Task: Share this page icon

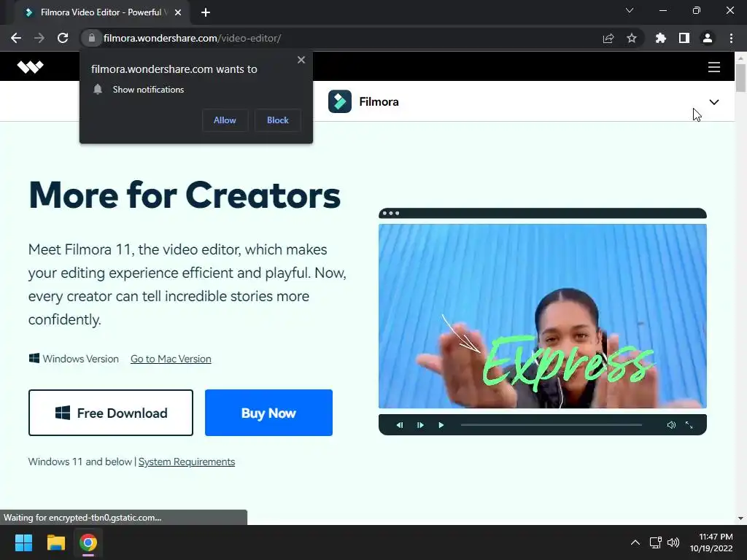Action: pyautogui.click(x=608, y=38)
